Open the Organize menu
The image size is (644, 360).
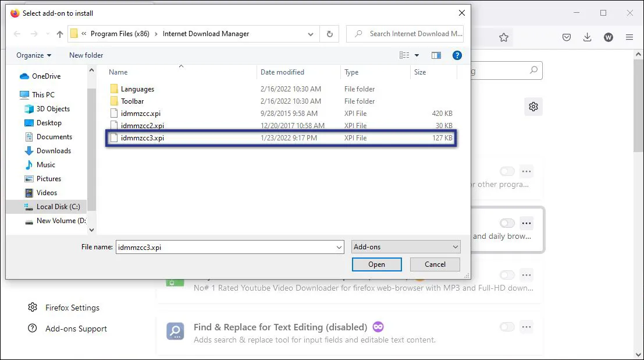[32, 55]
